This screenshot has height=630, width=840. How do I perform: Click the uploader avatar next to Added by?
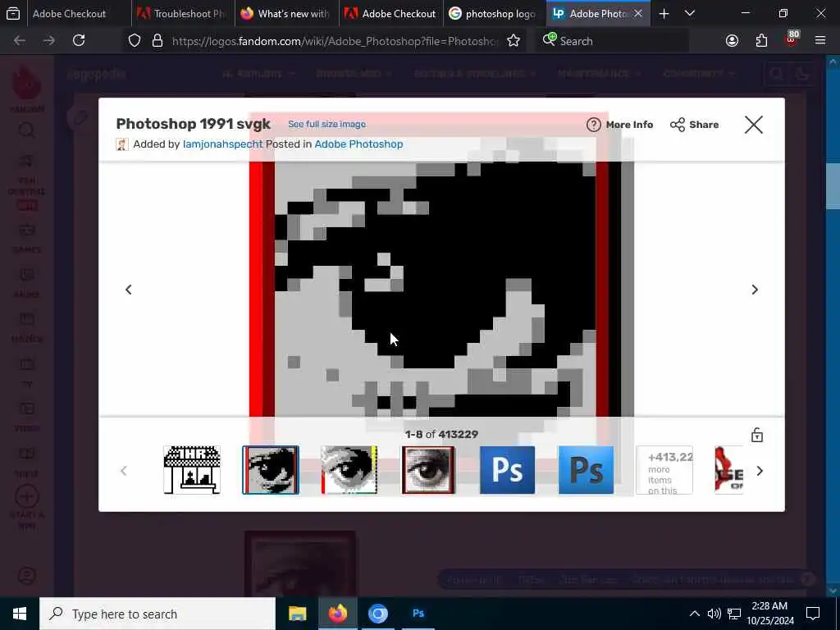pyautogui.click(x=122, y=144)
